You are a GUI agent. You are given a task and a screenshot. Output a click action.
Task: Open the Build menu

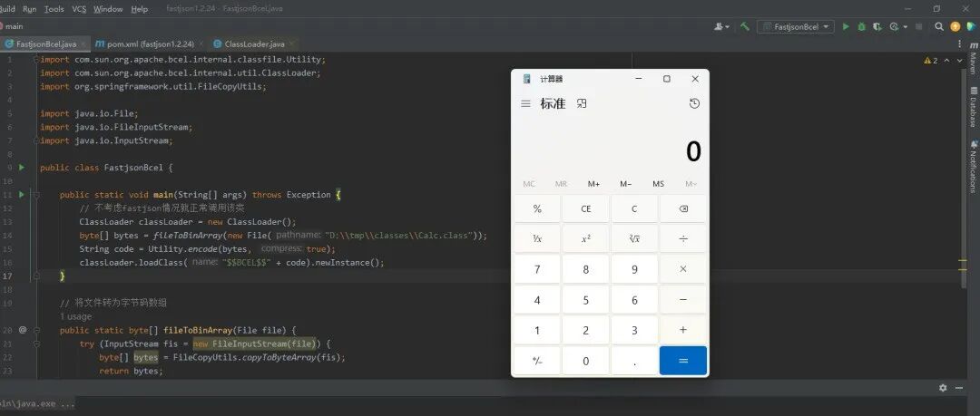7,9
